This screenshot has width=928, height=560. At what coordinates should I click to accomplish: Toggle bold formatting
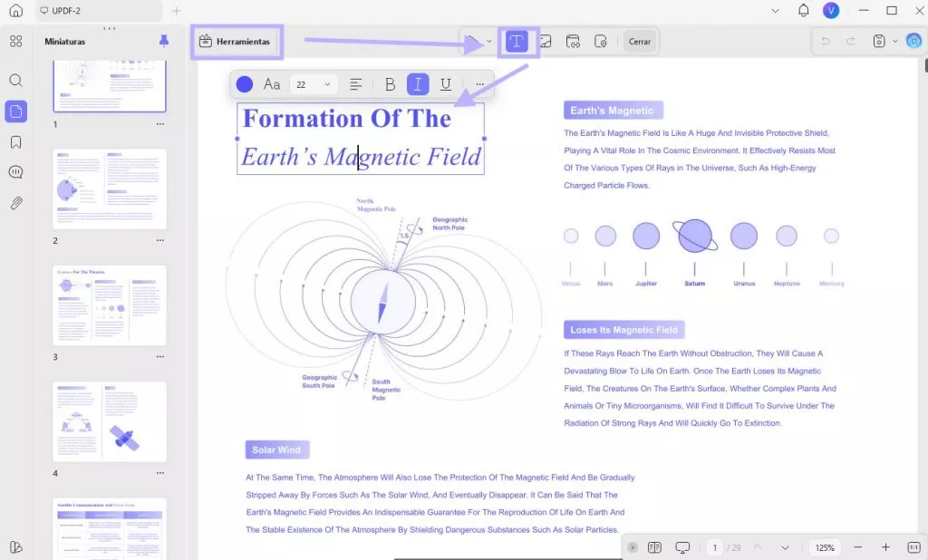point(390,84)
